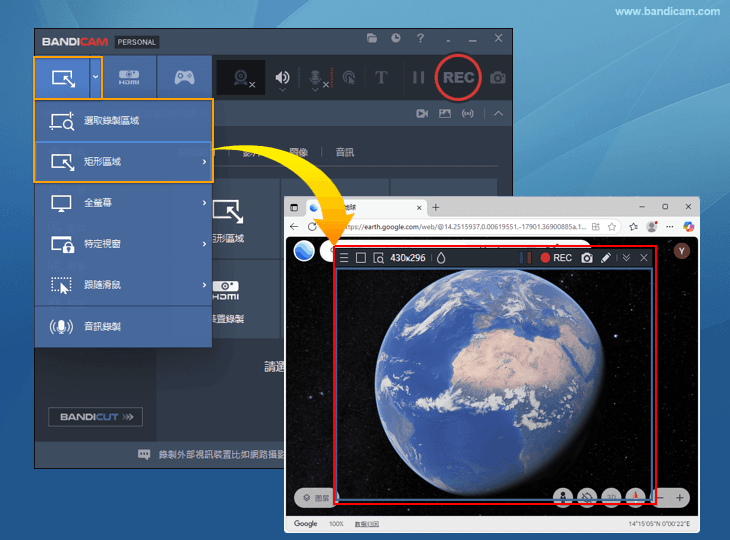Click the broadcast signal icon

pyautogui.click(x=467, y=114)
